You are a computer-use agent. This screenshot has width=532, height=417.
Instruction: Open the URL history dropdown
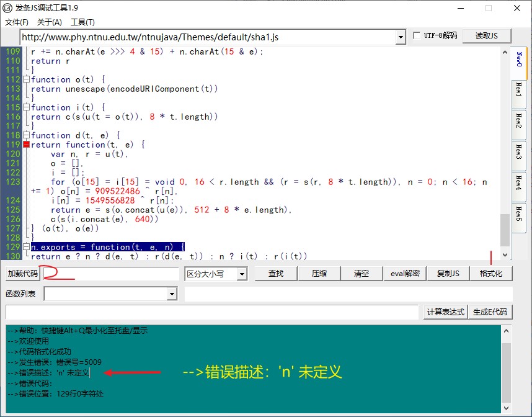pyautogui.click(x=401, y=37)
